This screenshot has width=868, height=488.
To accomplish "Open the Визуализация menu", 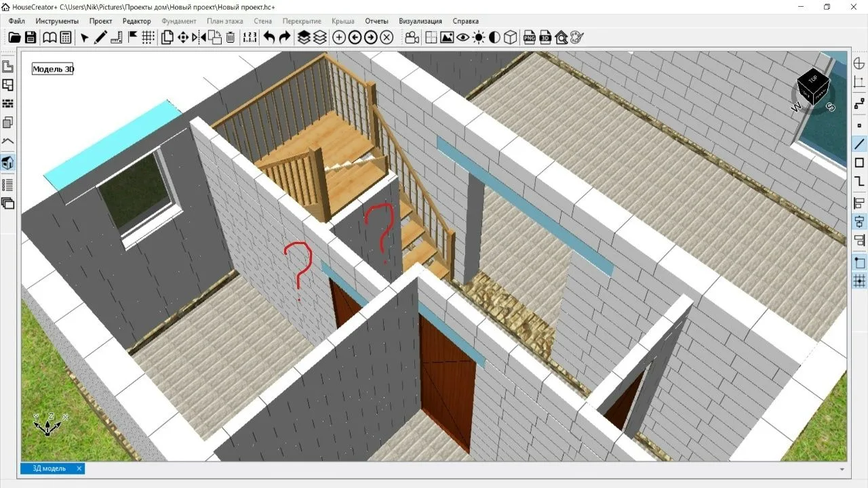I will pos(420,21).
